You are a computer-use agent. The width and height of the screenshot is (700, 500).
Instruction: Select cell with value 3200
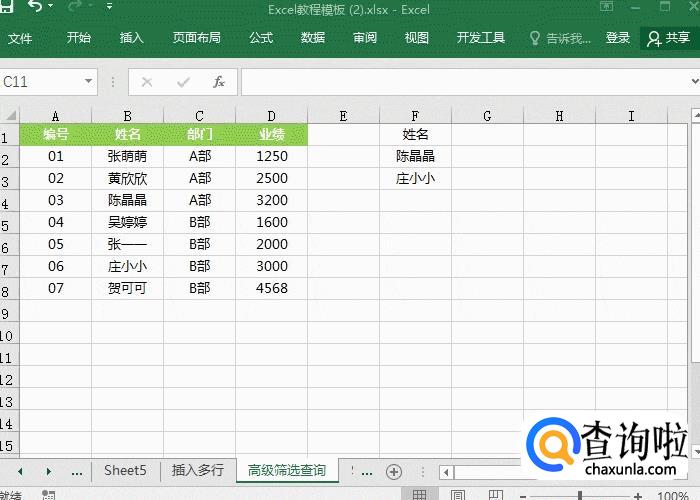coord(271,200)
